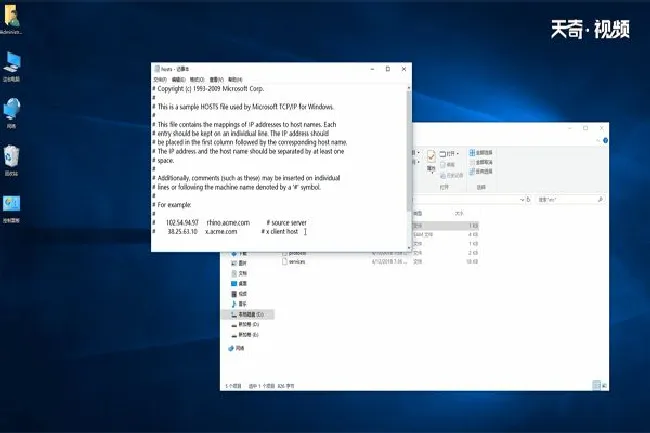Open Pictures in Explorer navigation pane

pos(239,263)
